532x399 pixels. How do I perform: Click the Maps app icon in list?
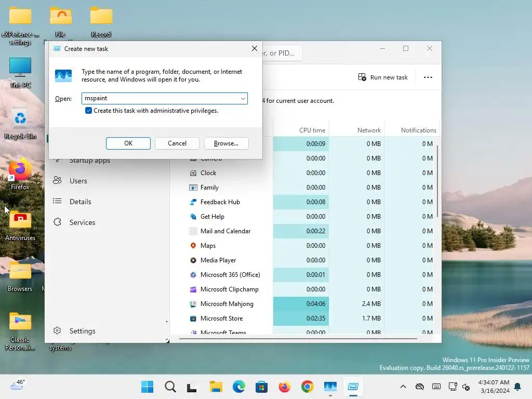(x=193, y=246)
